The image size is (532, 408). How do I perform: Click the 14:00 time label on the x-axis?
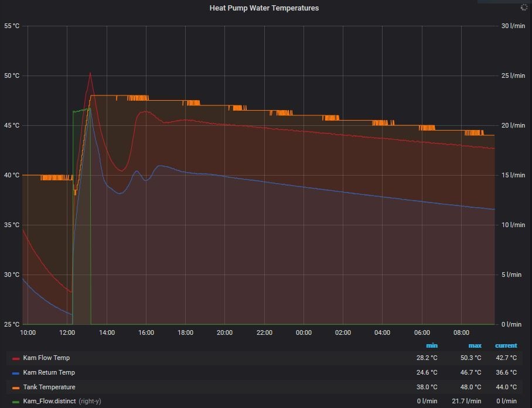click(107, 332)
